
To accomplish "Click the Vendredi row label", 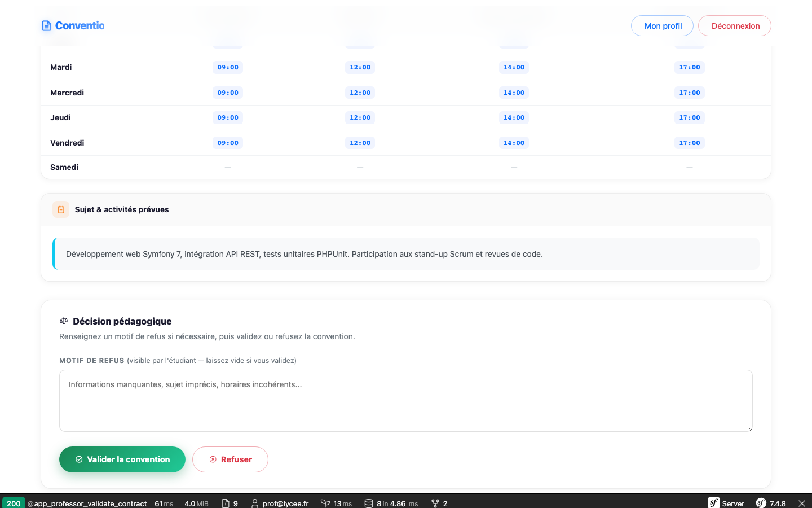I will (x=67, y=143).
